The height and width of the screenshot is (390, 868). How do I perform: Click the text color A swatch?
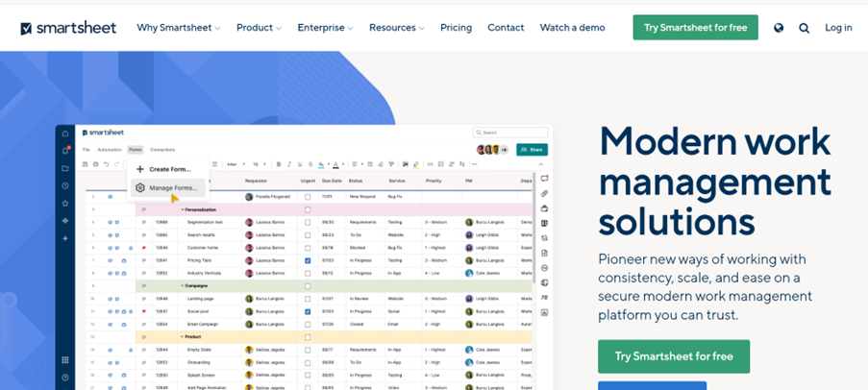336,164
